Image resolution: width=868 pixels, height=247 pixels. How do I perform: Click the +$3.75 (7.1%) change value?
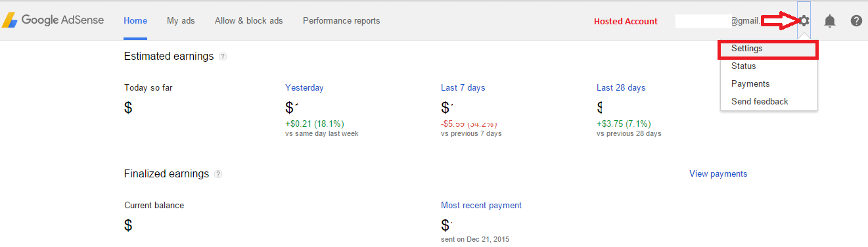[624, 123]
